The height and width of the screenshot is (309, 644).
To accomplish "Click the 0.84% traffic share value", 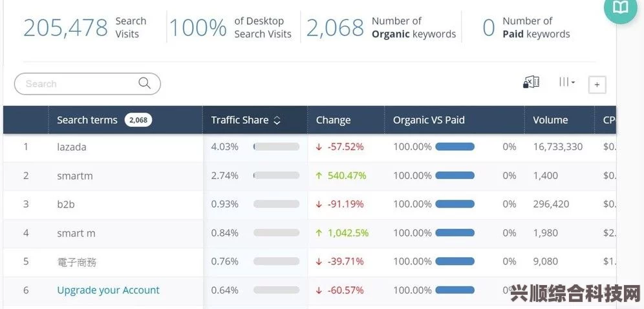I will 224,233.
